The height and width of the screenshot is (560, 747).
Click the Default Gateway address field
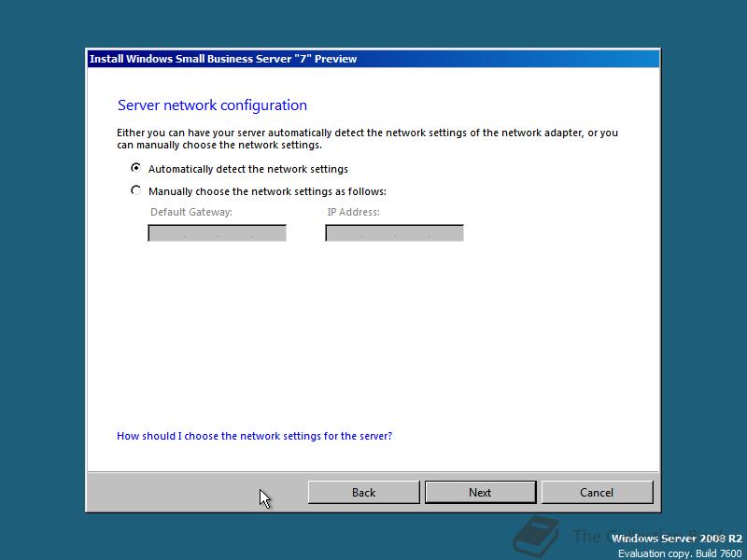218,232
